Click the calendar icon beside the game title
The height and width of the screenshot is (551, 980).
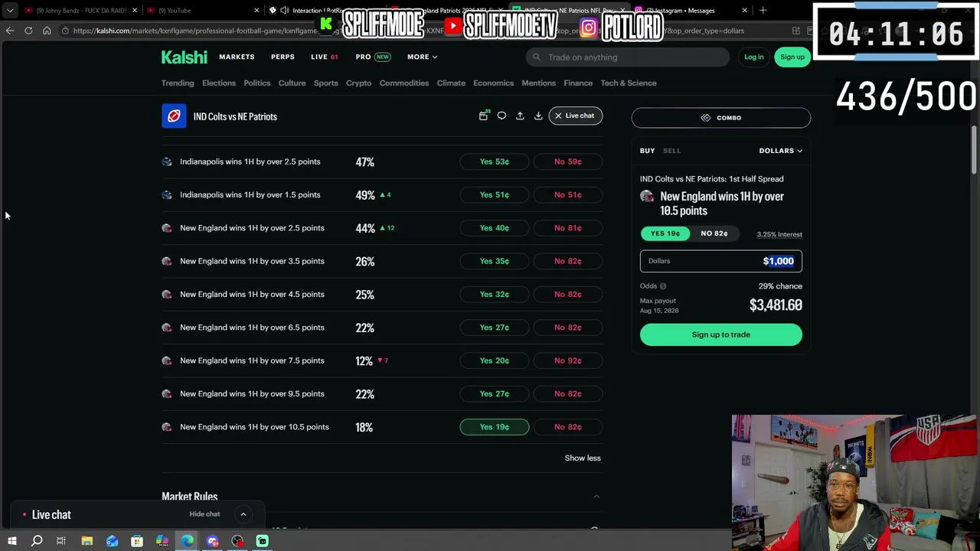coord(483,116)
